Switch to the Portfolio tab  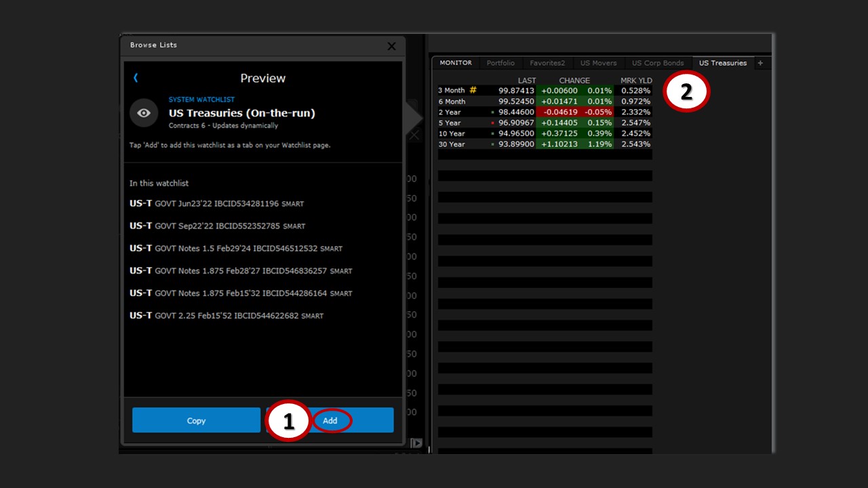(500, 63)
